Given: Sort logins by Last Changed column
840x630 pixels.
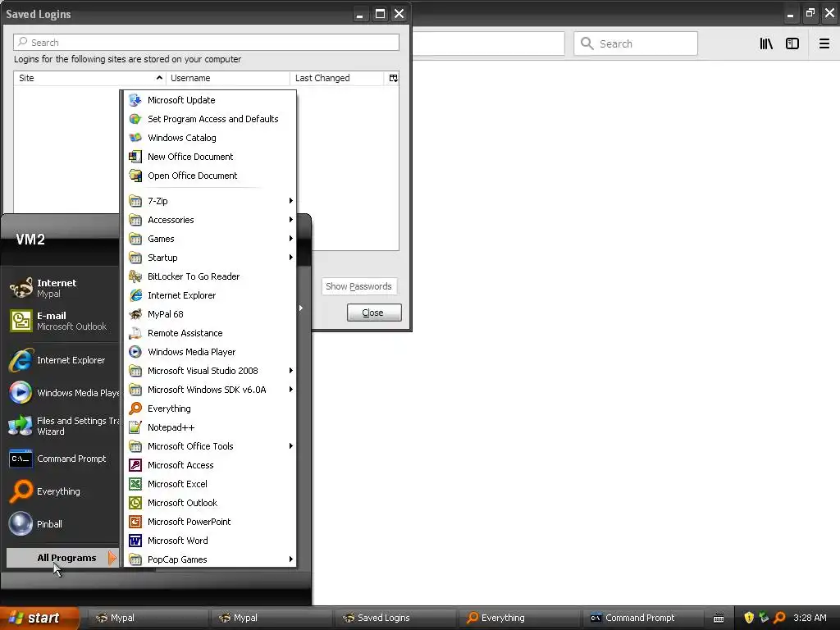Looking at the screenshot, I should tap(337, 78).
